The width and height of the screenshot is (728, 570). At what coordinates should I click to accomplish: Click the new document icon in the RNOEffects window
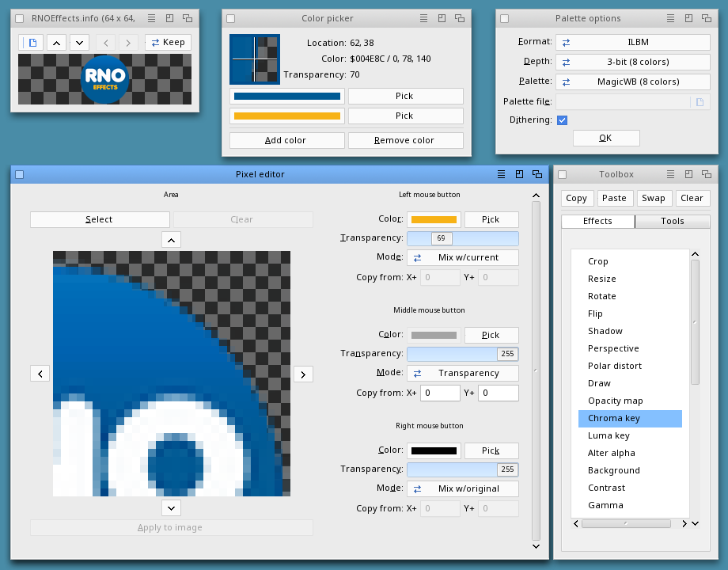(x=32, y=42)
